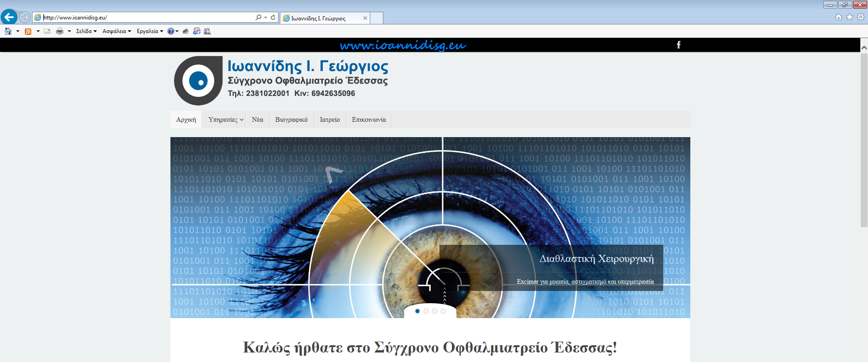Image resolution: width=868 pixels, height=362 pixels.
Task: Click the last command bar icon
Action: point(208,31)
